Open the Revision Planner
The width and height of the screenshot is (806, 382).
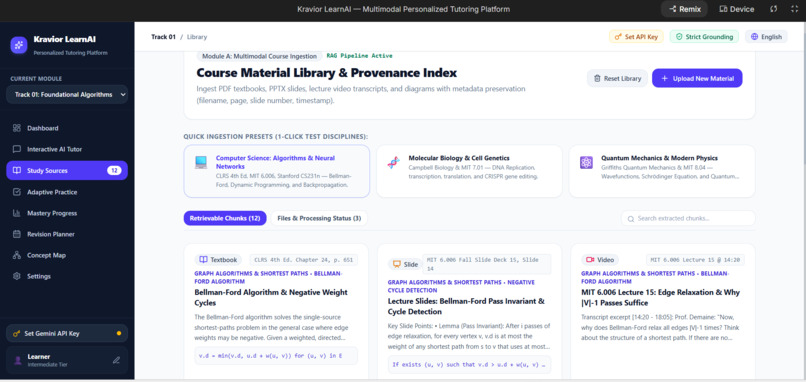tap(67, 234)
